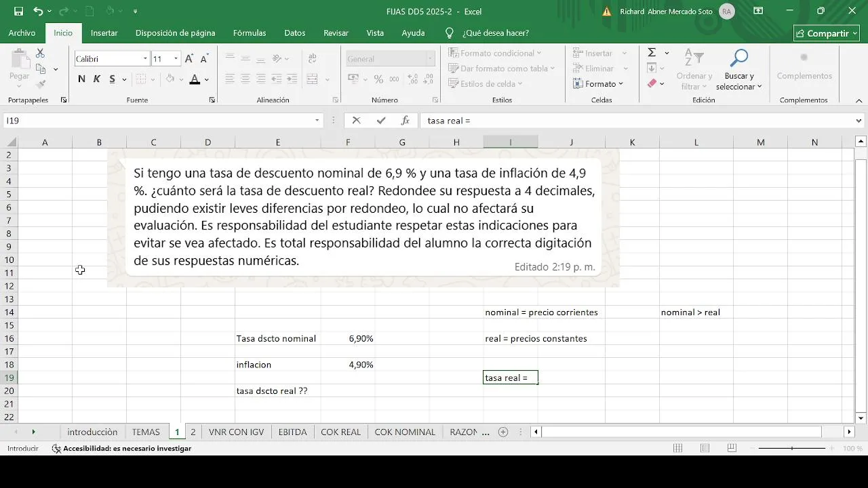Open Formato condicional dropdown
Viewport: 868px width, 488px height.
(x=494, y=53)
